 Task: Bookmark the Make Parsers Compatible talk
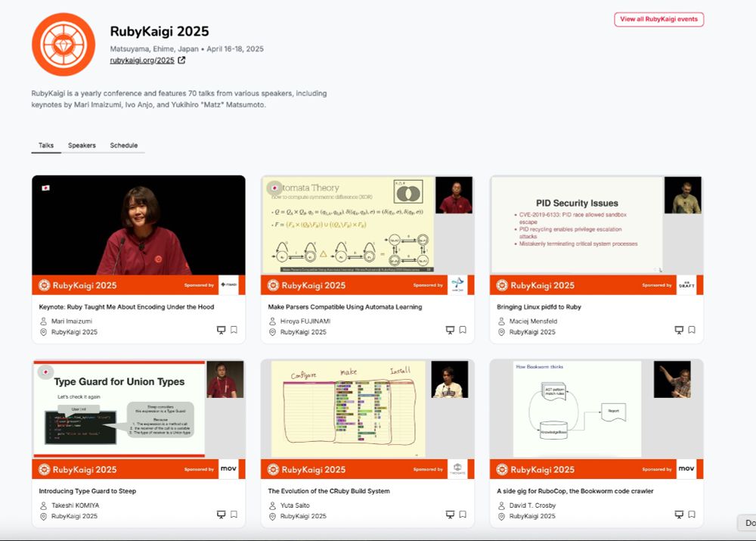[x=463, y=330]
